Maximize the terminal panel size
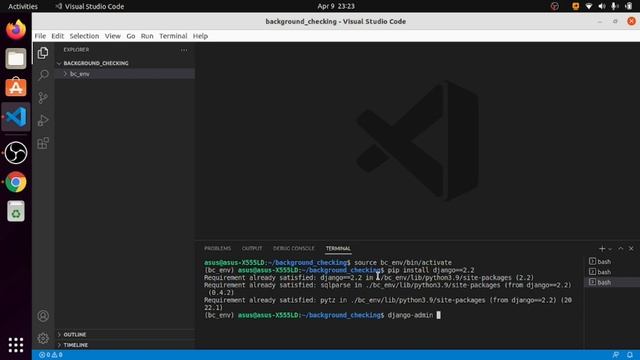The image size is (640, 360). (621, 248)
